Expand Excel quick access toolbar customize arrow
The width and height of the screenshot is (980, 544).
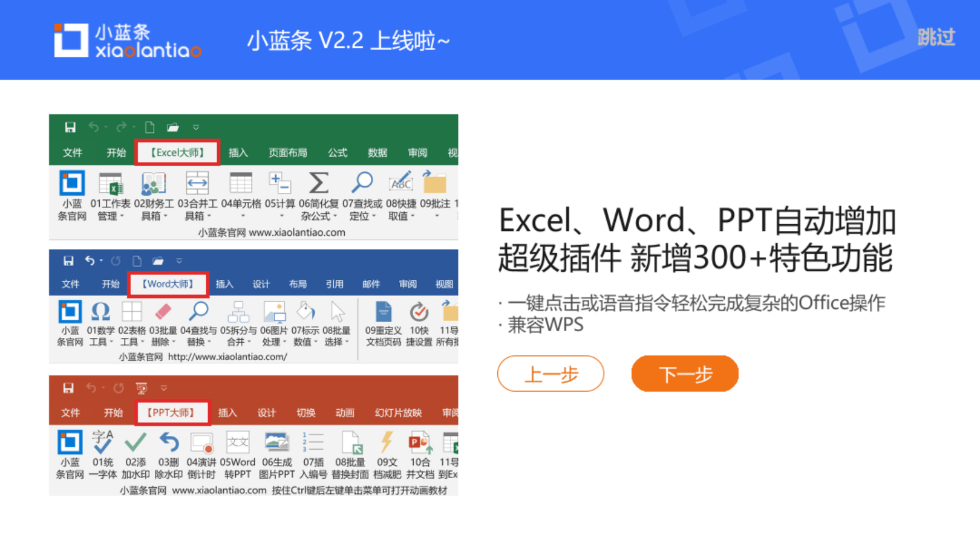click(x=196, y=128)
